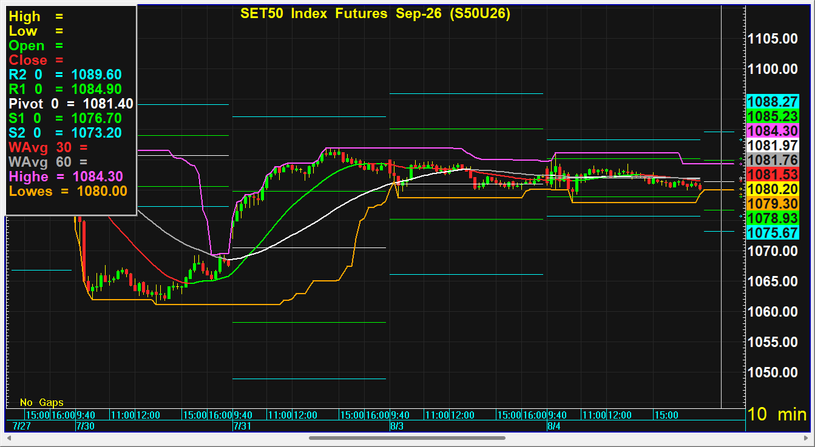This screenshot has height=447, width=815.
Task: Click the horizontal scrollbar thumb
Action: (407, 438)
